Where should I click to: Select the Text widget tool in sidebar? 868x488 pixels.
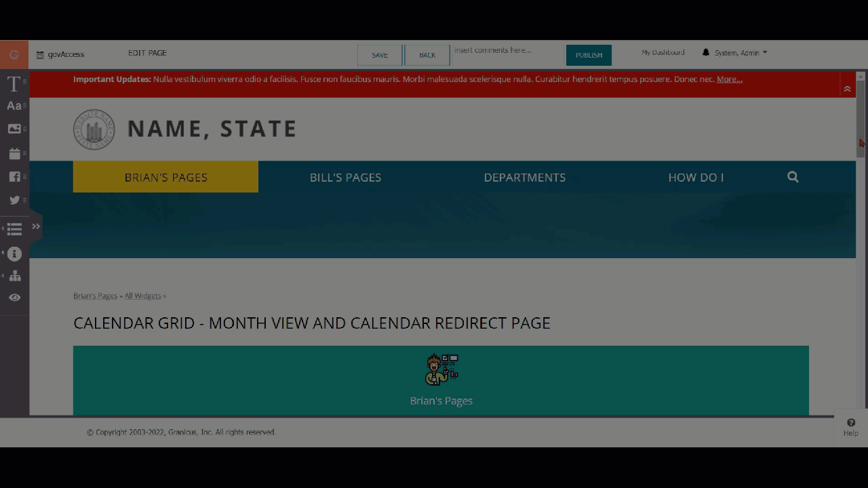coord(14,84)
